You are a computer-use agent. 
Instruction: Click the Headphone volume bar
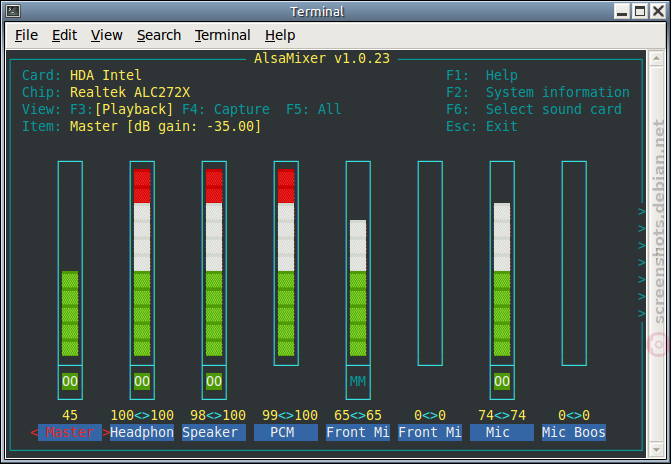pos(142,263)
